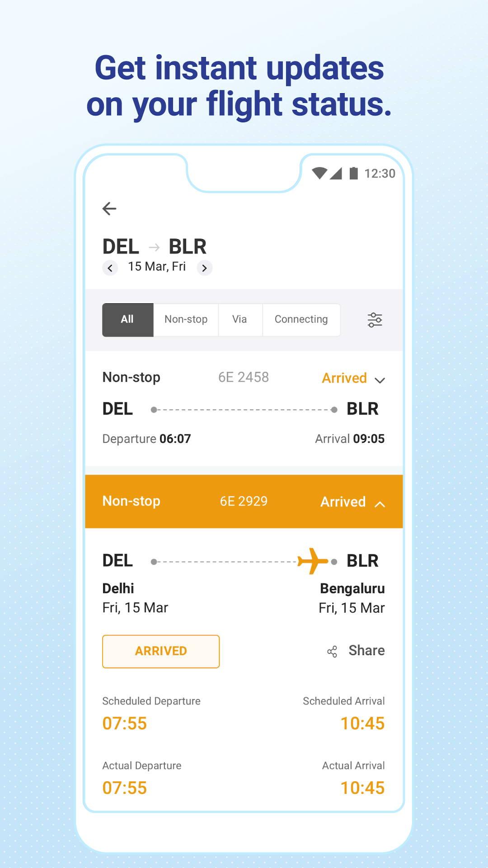Tap the Share icon next to ARRIVED
The image size is (488, 868).
[x=331, y=651]
